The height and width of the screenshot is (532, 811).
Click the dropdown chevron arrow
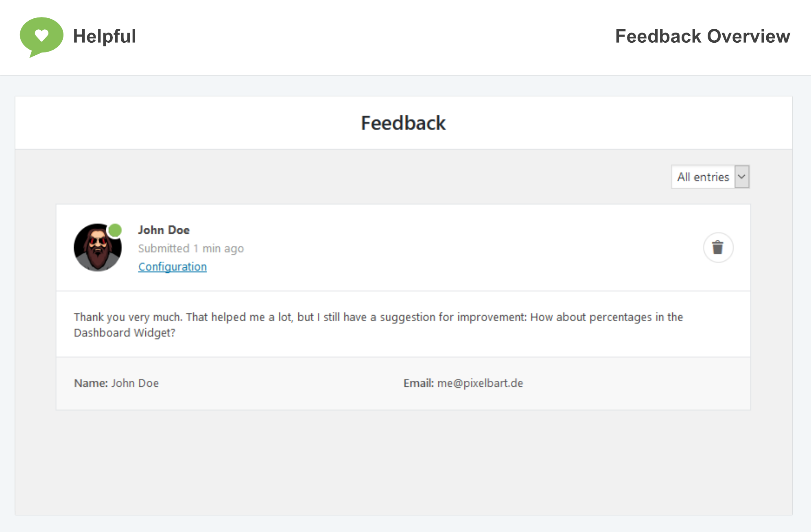pyautogui.click(x=741, y=177)
